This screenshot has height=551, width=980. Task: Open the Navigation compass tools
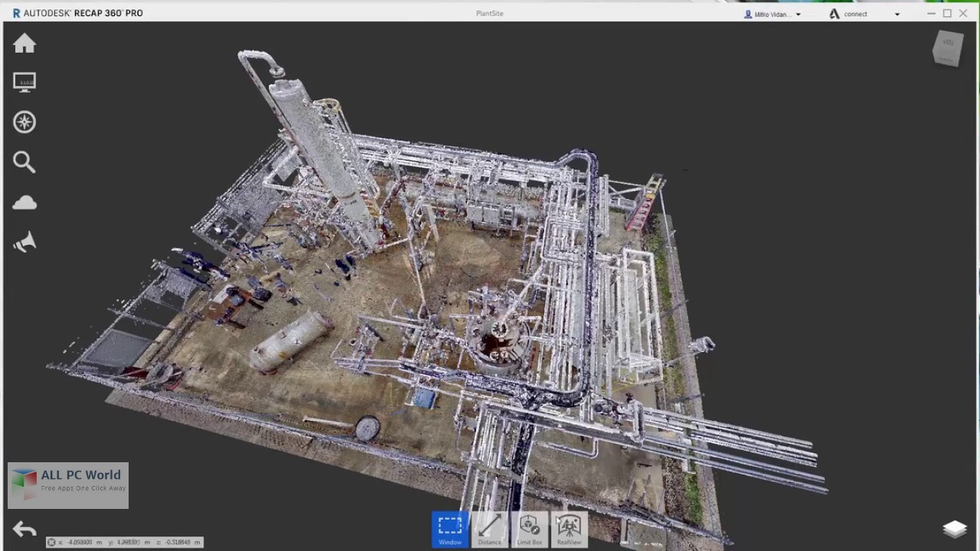[x=24, y=122]
